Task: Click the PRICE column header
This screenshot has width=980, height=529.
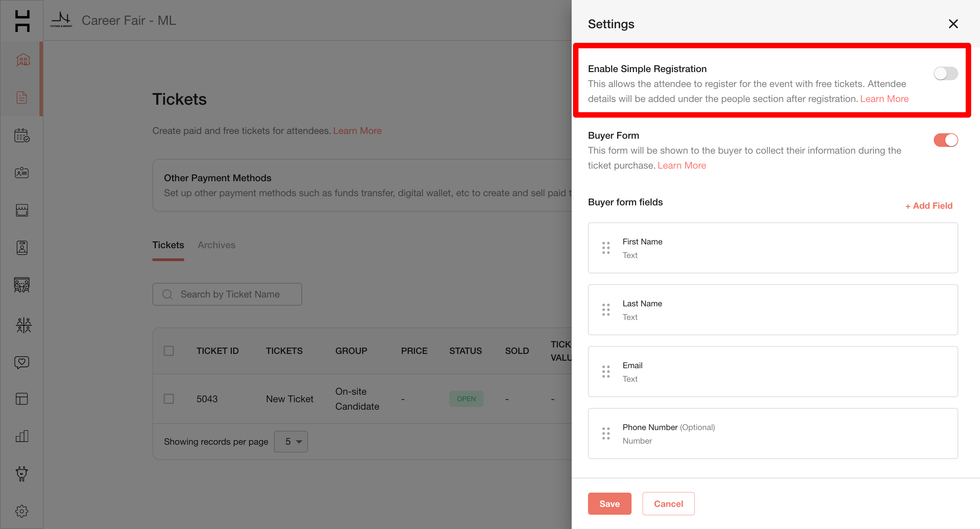Action: point(414,351)
